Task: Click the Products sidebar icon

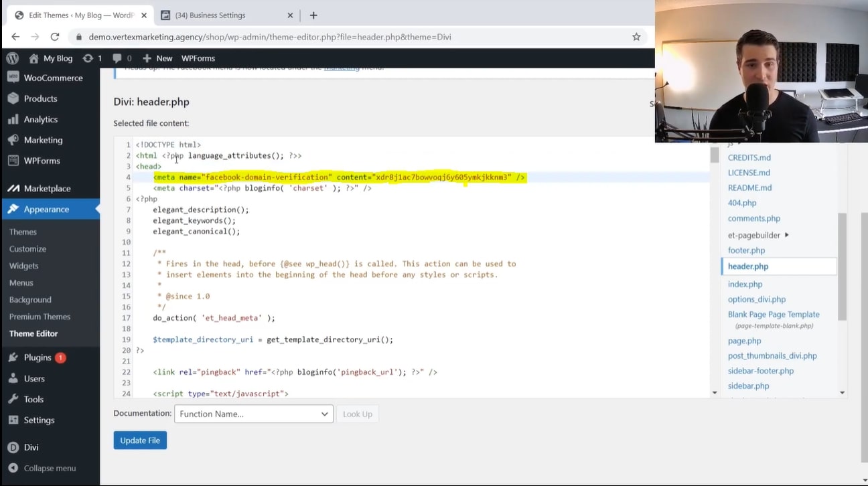Action: pos(13,98)
